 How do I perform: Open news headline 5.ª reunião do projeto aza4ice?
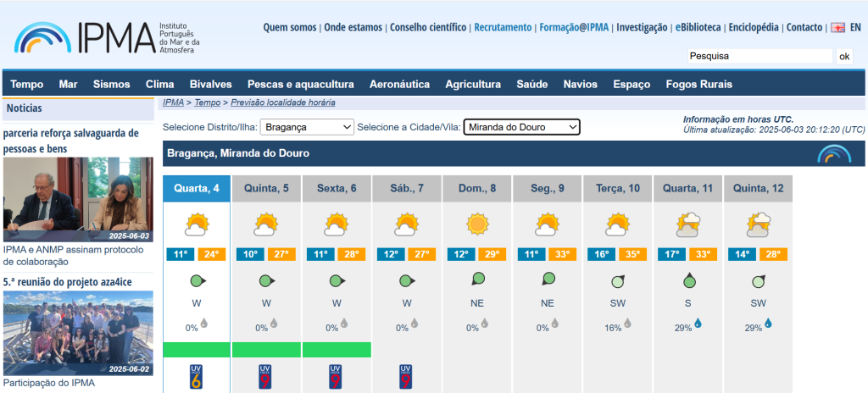[x=68, y=282]
